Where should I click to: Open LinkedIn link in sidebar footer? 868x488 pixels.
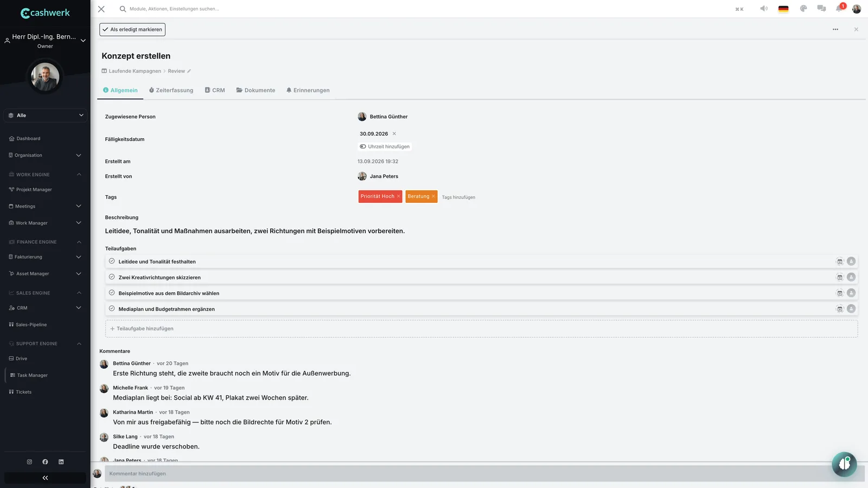click(x=61, y=462)
